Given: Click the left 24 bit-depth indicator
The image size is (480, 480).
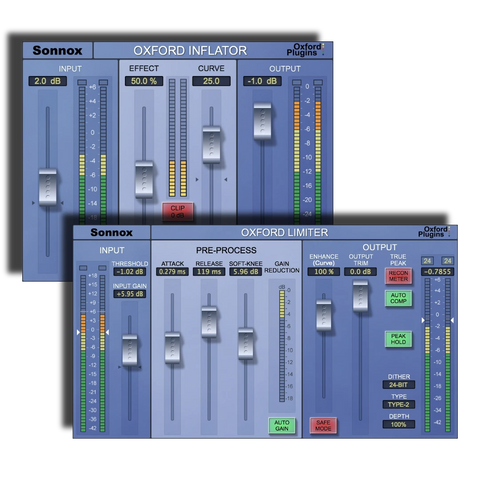Looking at the screenshot, I should tap(427, 261).
